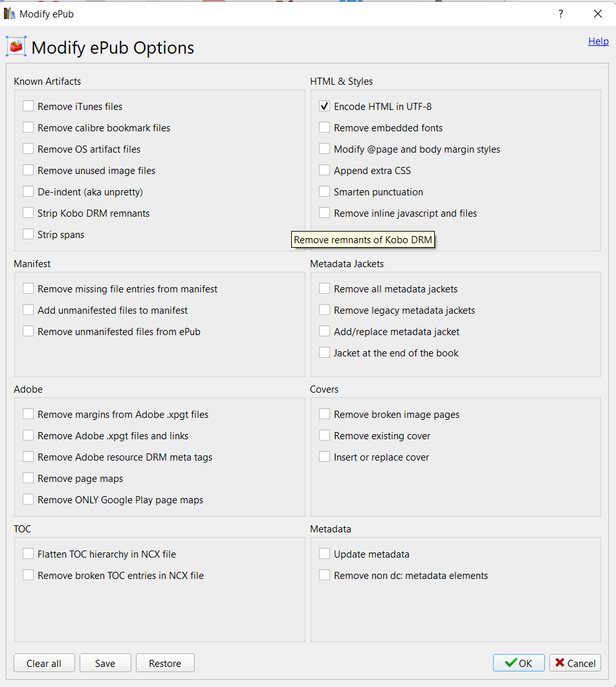Click the Cancel button
616x687 pixels.
[575, 663]
